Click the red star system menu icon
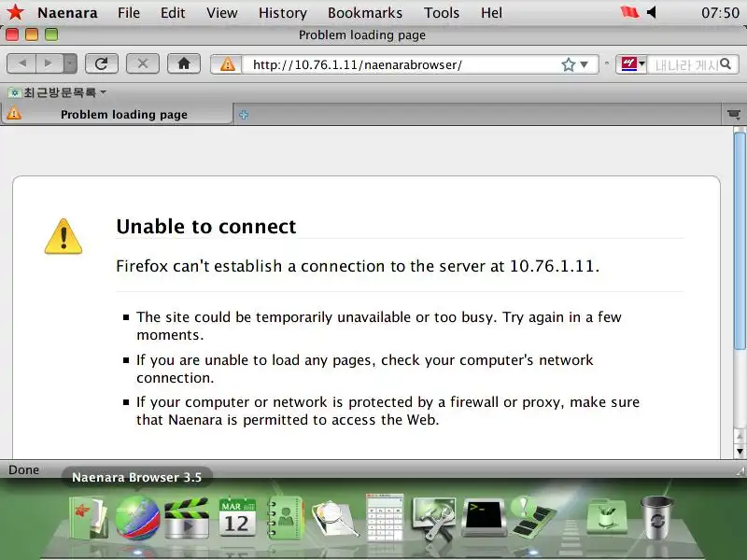The height and width of the screenshot is (560, 747). coord(15,12)
